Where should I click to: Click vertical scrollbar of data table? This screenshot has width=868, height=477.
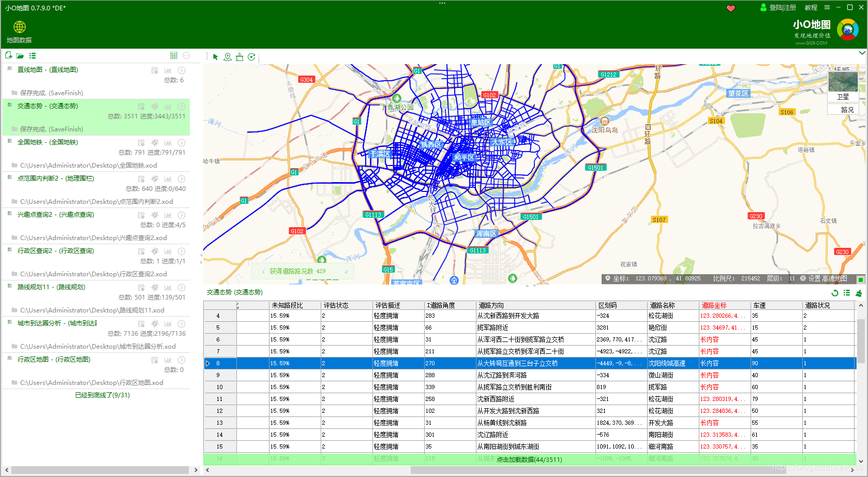(861, 341)
